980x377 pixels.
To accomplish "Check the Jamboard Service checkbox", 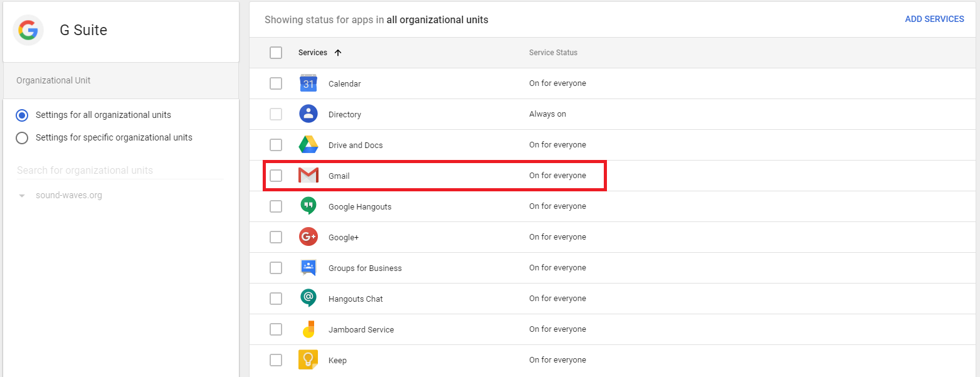I will click(276, 329).
